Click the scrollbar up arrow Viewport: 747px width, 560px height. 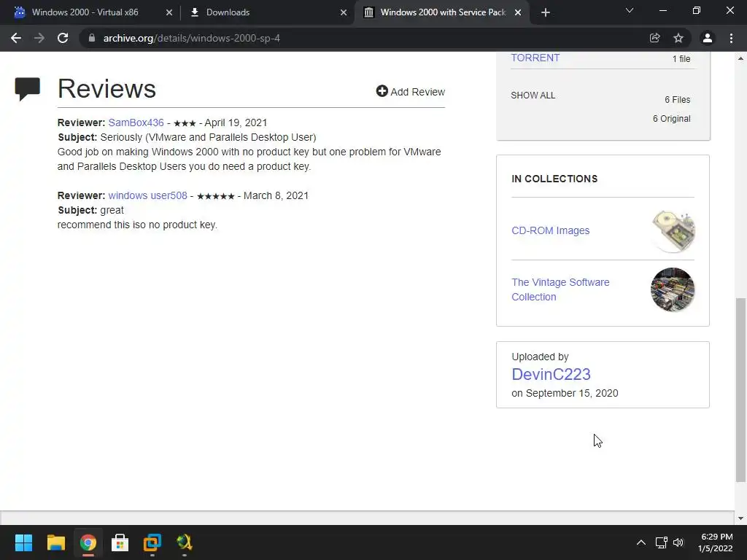tap(740, 58)
